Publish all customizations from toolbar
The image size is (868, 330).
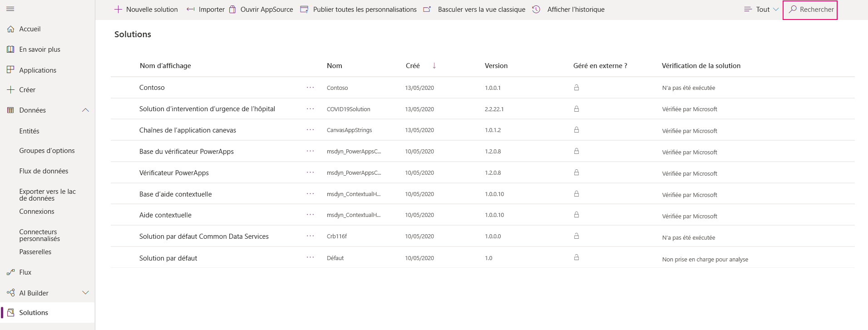pos(359,10)
